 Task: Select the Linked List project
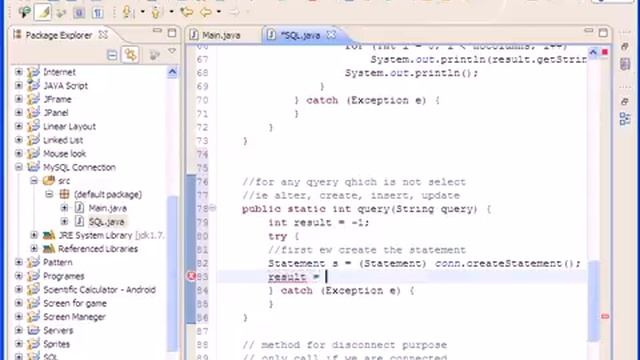pos(63,140)
